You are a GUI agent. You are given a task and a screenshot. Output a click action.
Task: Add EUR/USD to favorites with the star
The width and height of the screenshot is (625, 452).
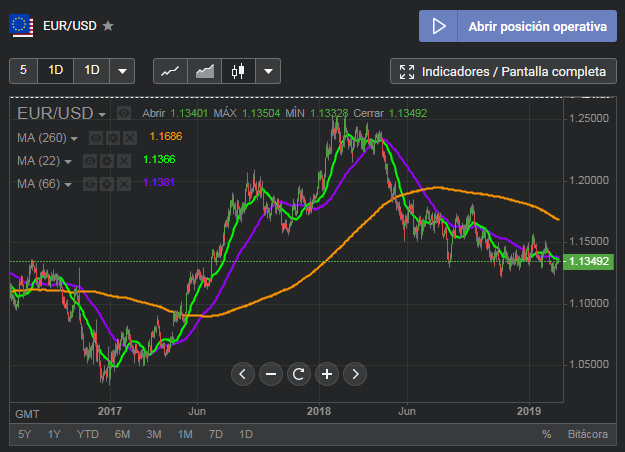tap(108, 26)
